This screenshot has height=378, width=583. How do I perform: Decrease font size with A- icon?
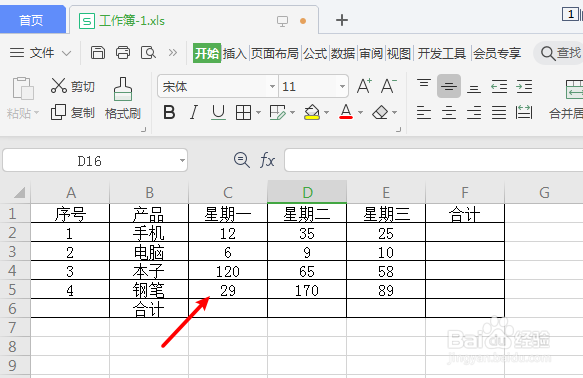pos(389,86)
